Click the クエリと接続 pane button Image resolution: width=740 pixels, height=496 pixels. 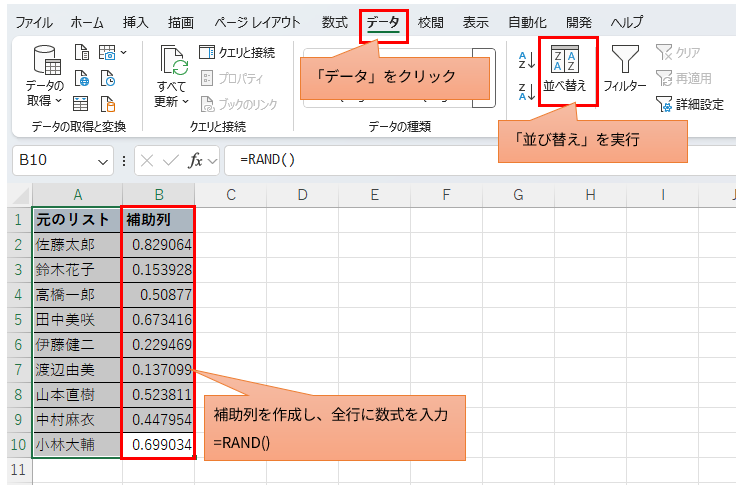coord(237,52)
